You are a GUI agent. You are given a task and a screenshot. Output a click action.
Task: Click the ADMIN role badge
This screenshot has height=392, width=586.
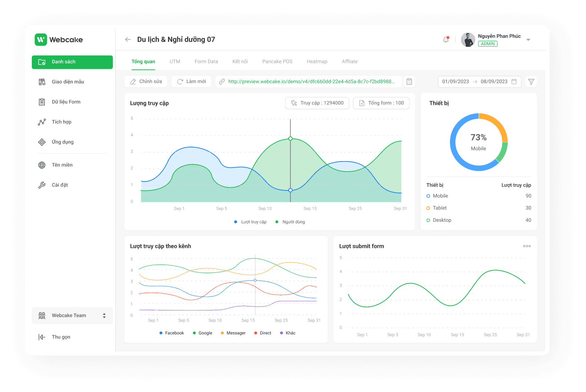488,44
